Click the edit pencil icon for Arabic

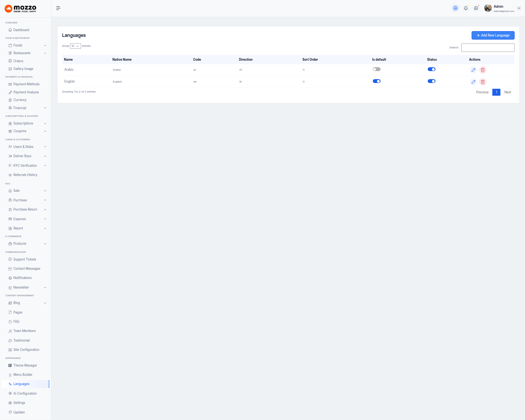473,70
